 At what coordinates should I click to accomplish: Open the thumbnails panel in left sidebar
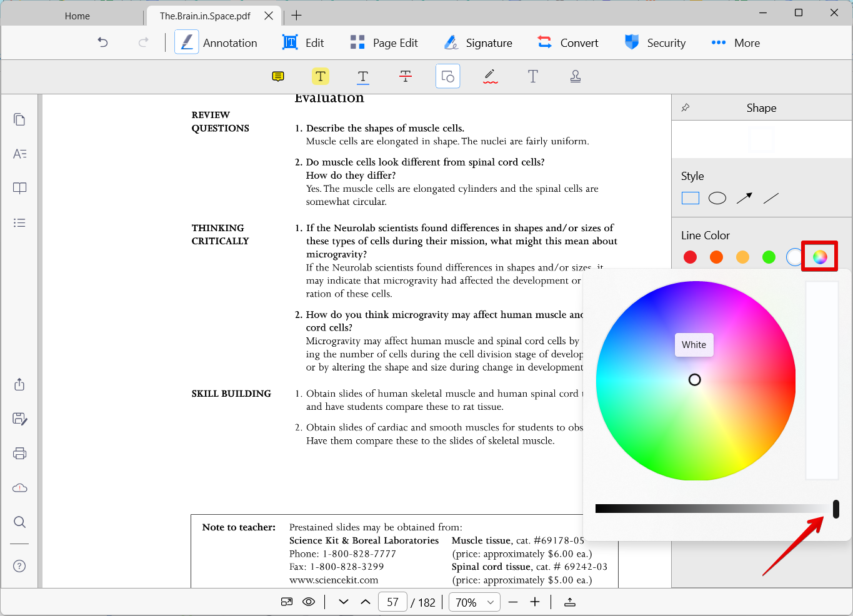20,119
